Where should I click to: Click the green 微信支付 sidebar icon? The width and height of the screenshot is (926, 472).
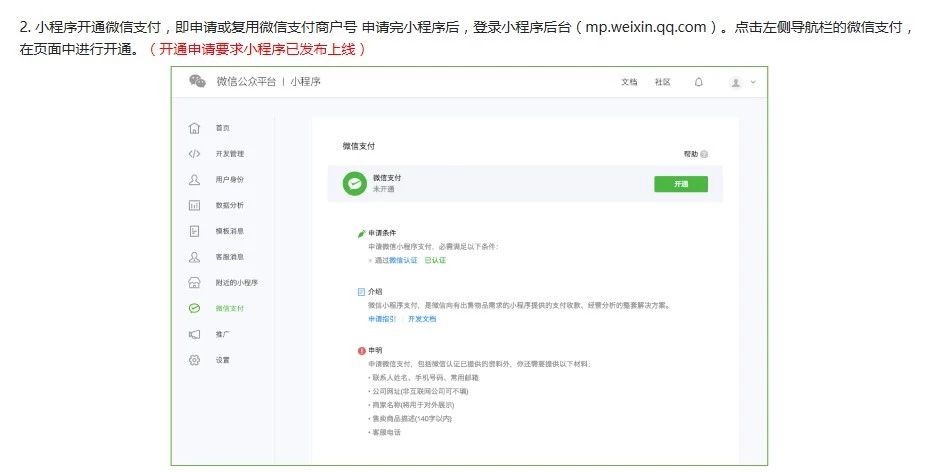[194, 308]
